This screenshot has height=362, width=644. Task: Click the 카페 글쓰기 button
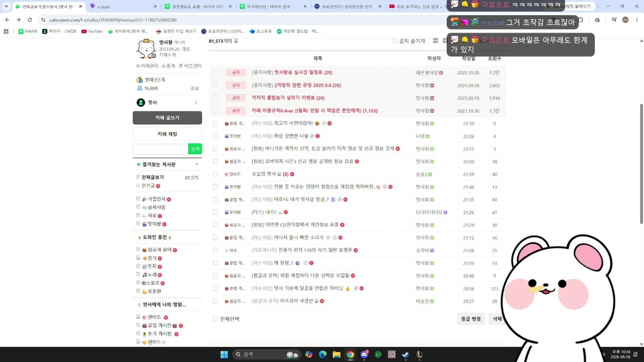click(167, 118)
